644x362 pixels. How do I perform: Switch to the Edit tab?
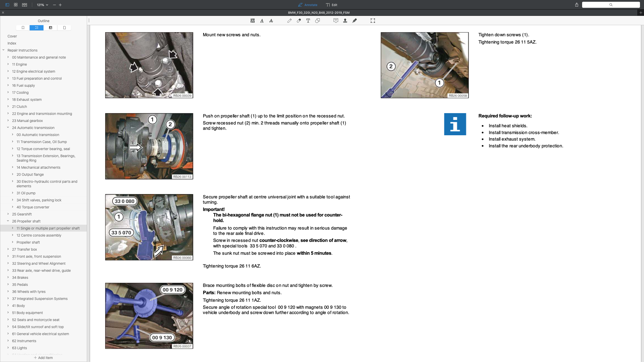pos(332,5)
